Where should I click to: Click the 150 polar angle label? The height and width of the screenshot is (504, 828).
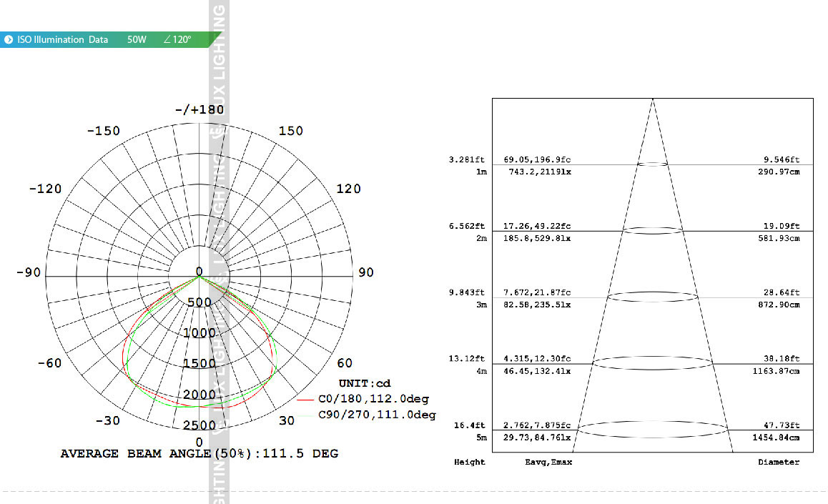291,131
